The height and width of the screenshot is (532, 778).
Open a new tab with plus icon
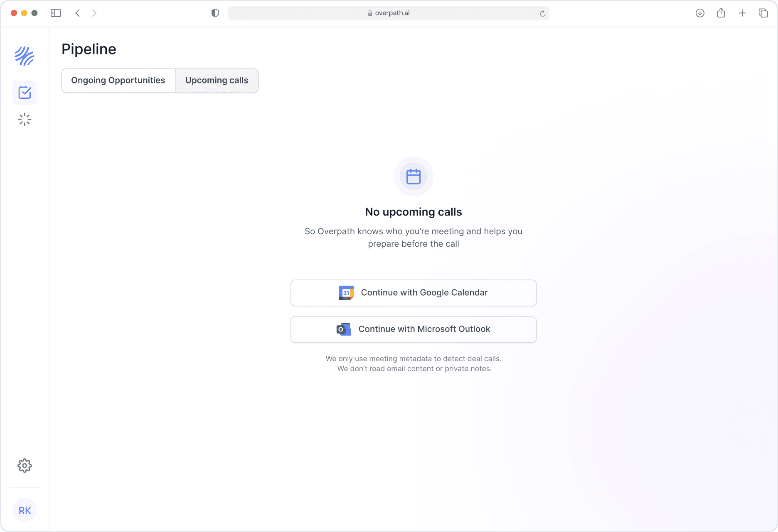point(742,13)
